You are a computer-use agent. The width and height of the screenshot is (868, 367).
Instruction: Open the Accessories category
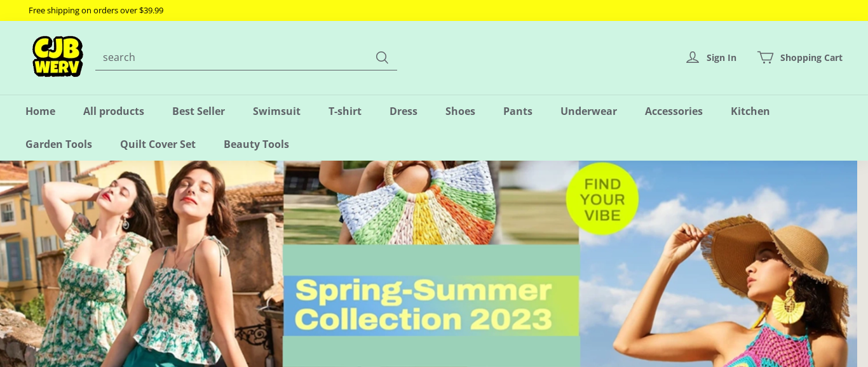coord(674,111)
